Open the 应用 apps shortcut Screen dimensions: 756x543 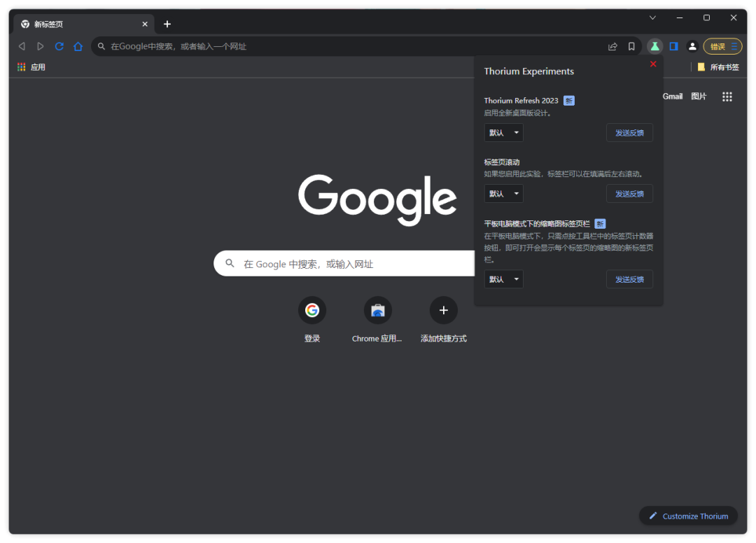(x=31, y=67)
